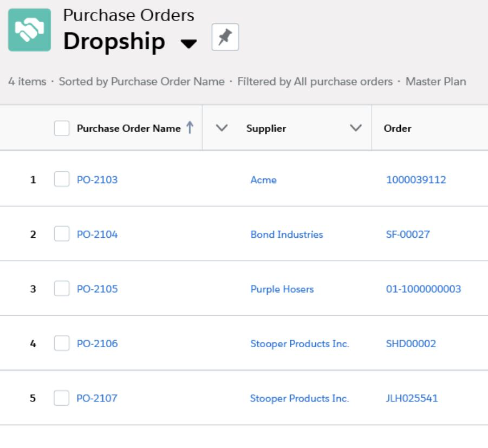This screenshot has height=448, width=488.
Task: Open order 1000039112
Action: (x=416, y=180)
